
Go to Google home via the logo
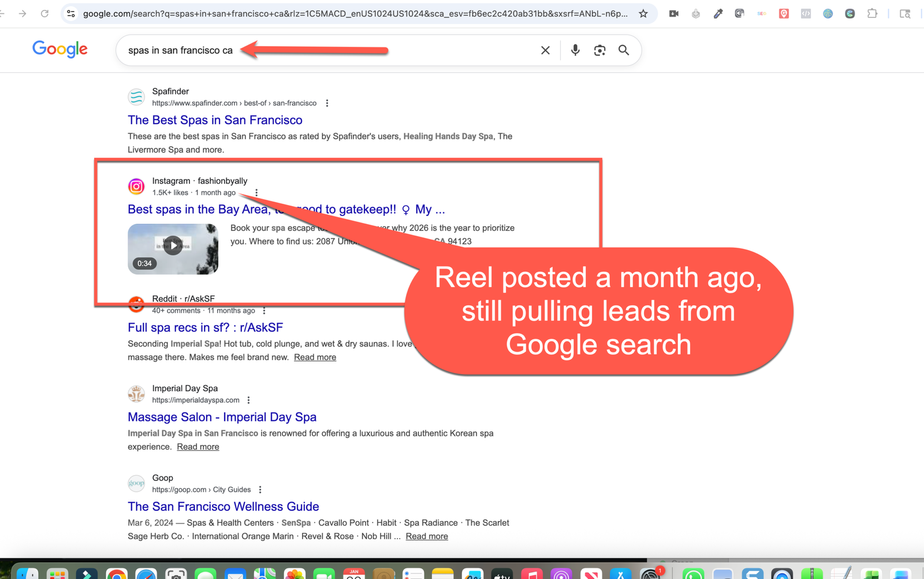point(60,50)
